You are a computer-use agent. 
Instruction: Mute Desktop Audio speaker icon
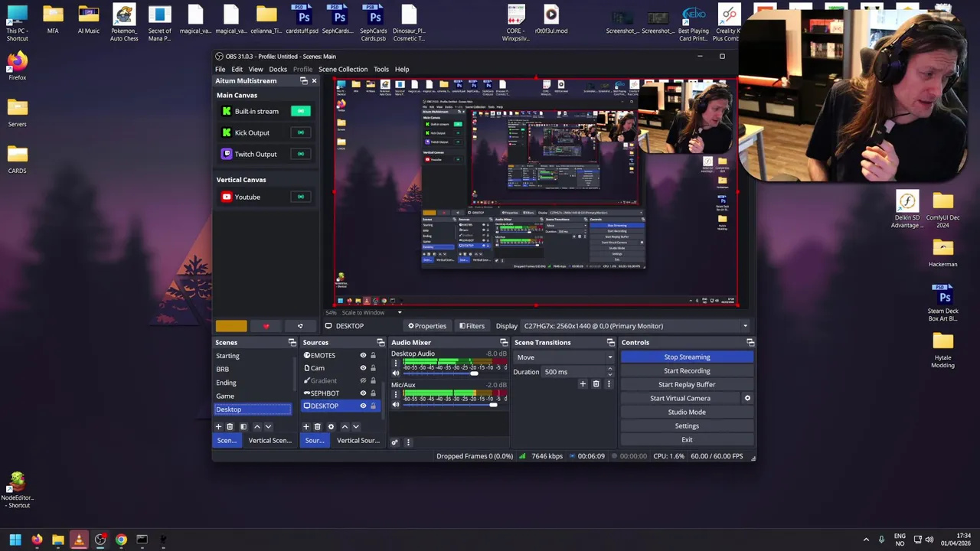(396, 373)
